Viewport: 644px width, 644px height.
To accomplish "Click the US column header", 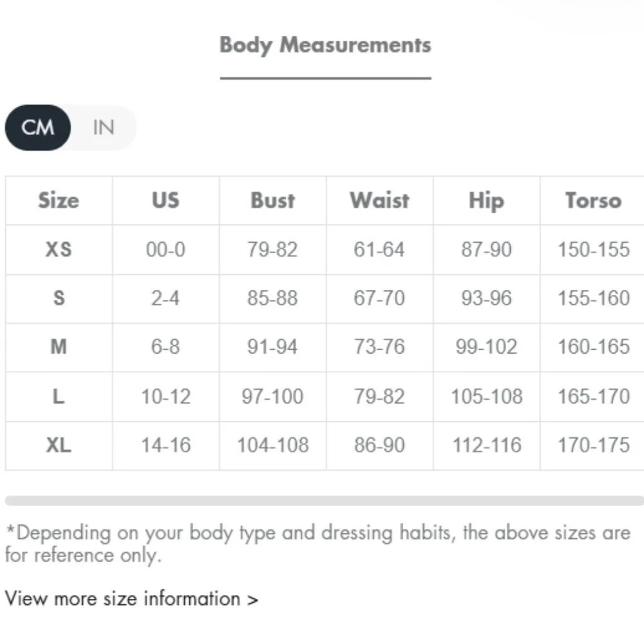I will tap(166, 200).
